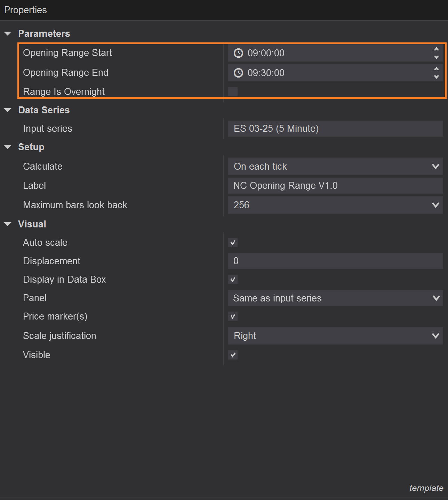The image size is (448, 500).
Task: Collapse the Setup section
Action: point(8,147)
